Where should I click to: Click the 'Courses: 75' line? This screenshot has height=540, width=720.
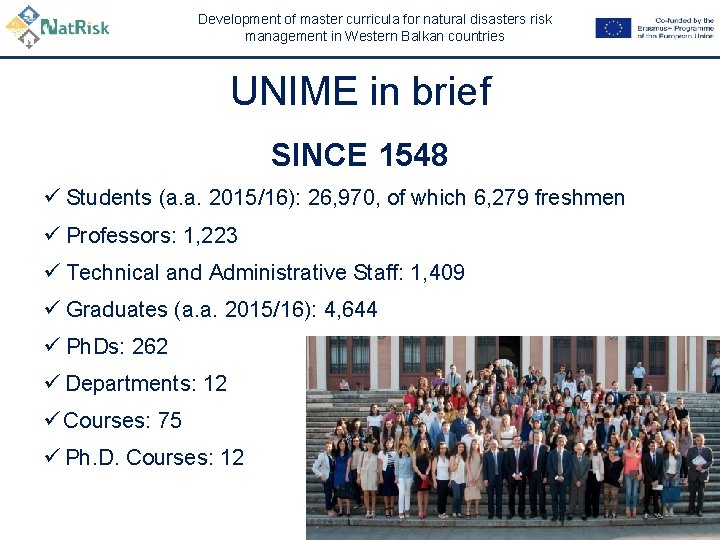(x=122, y=421)
